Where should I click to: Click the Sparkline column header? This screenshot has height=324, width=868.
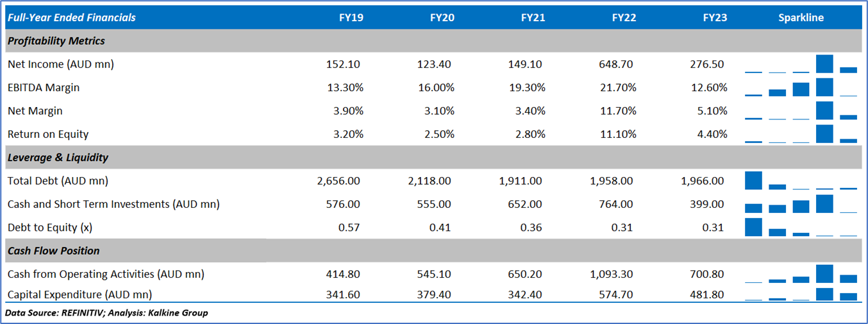(801, 18)
